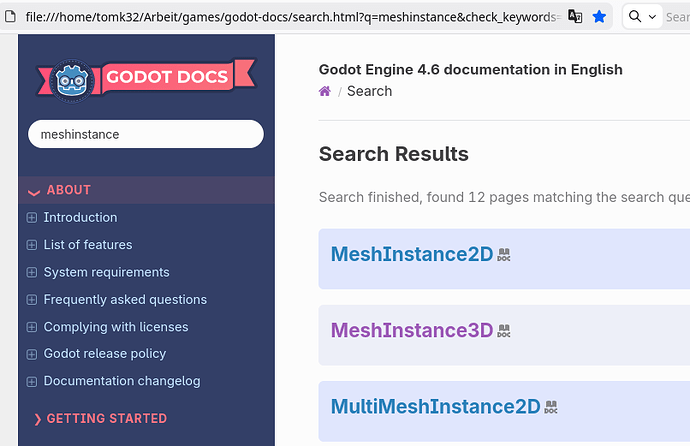Click the blue bookmark star icon
The width and height of the screenshot is (690, 446).
tap(599, 17)
